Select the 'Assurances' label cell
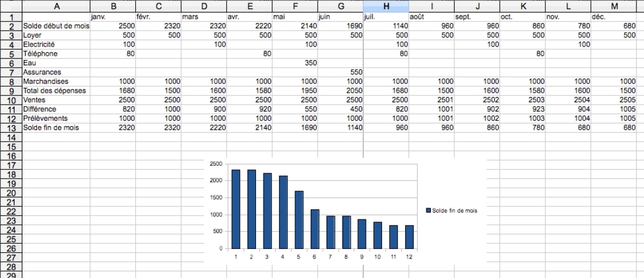This screenshot has height=278, width=644. 56,72
